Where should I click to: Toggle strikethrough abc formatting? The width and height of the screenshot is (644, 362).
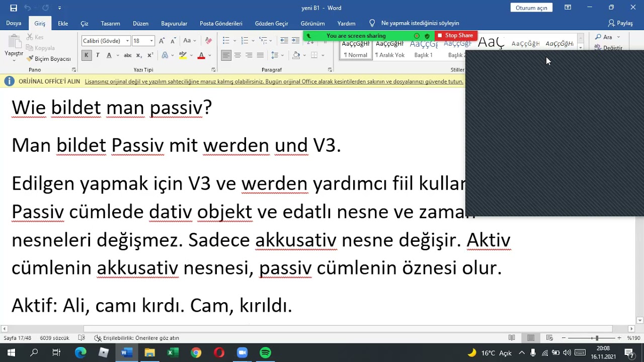128,55
